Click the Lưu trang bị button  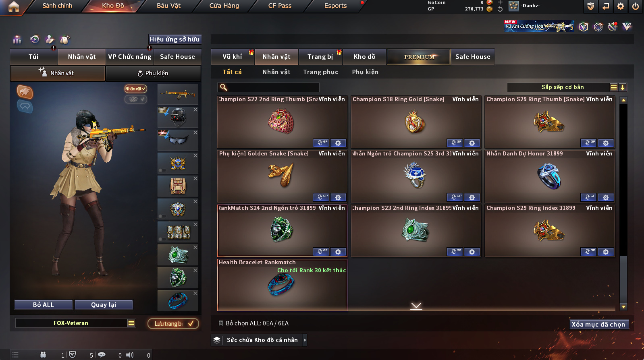click(x=173, y=324)
